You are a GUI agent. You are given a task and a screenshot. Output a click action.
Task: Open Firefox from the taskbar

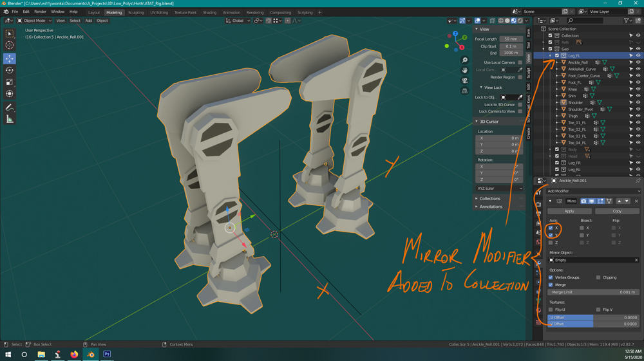tap(74, 354)
